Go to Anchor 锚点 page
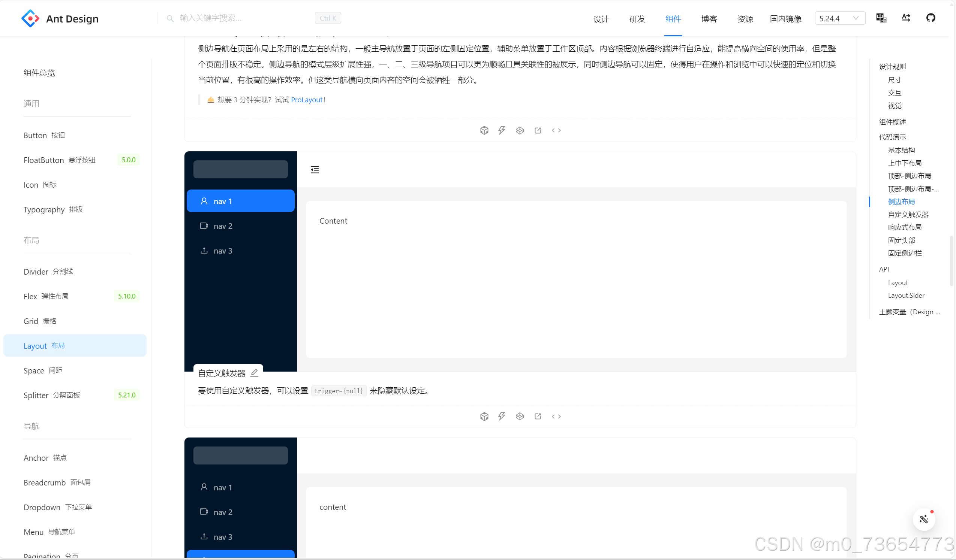Viewport: 956px width, 560px height. (x=75, y=458)
